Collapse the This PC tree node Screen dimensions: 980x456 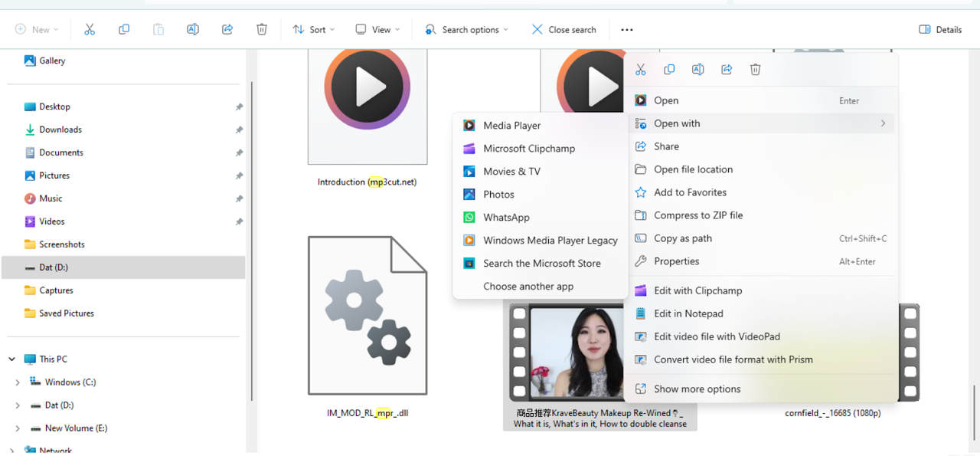(12, 359)
